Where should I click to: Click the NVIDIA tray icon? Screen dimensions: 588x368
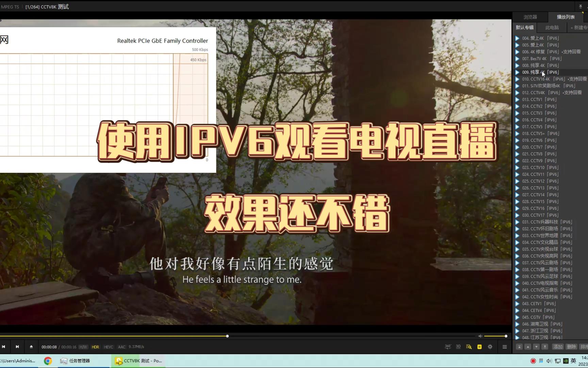(x=566, y=361)
